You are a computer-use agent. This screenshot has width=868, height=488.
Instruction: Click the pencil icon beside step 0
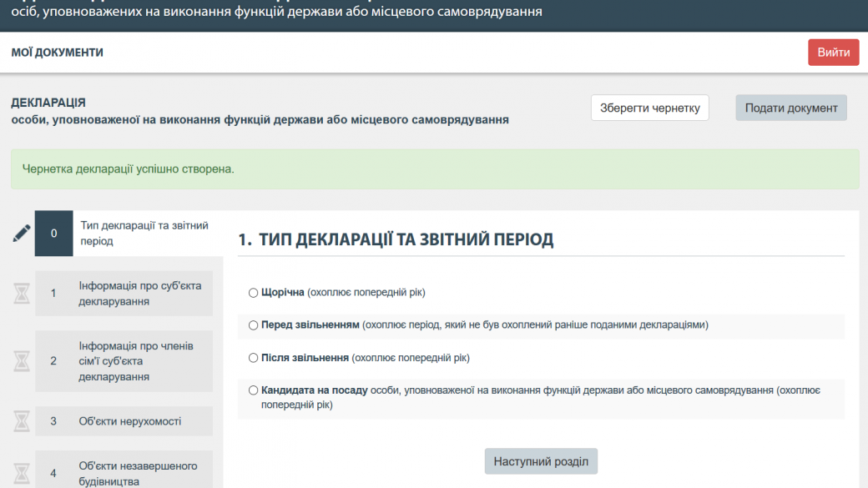[x=22, y=234]
